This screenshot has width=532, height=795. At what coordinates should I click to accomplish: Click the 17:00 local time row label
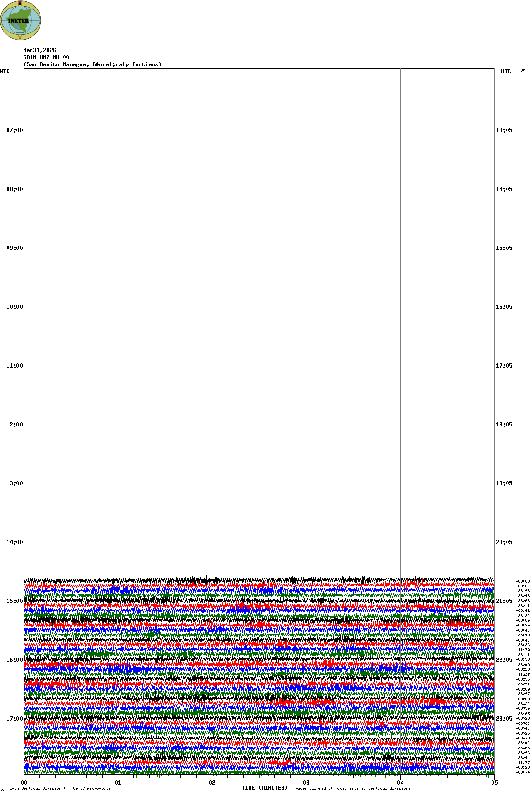point(14,719)
